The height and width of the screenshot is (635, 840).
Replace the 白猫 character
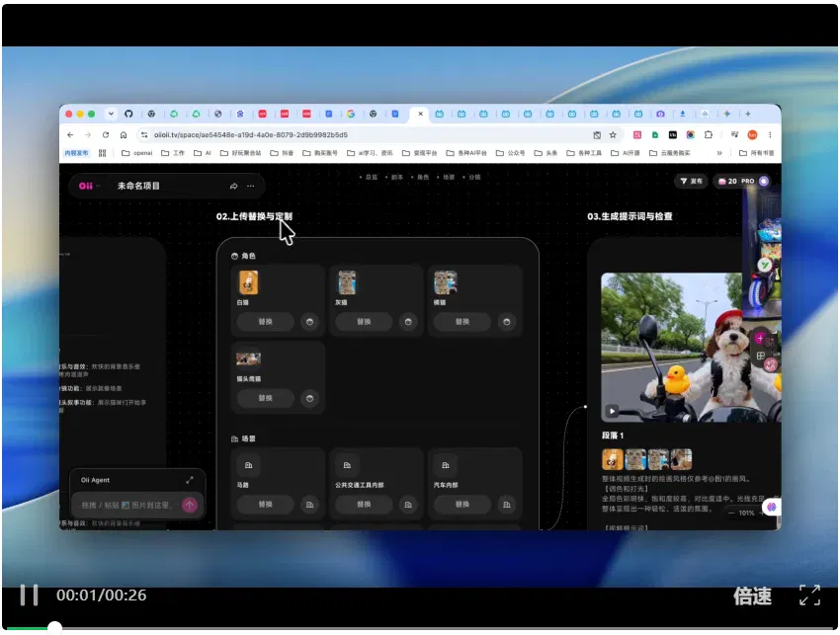(265, 322)
